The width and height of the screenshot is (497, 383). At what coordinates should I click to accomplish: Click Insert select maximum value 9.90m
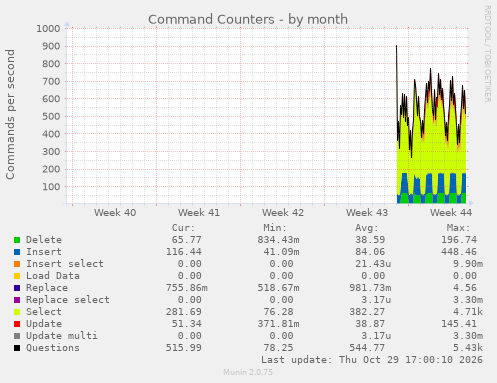click(468, 264)
